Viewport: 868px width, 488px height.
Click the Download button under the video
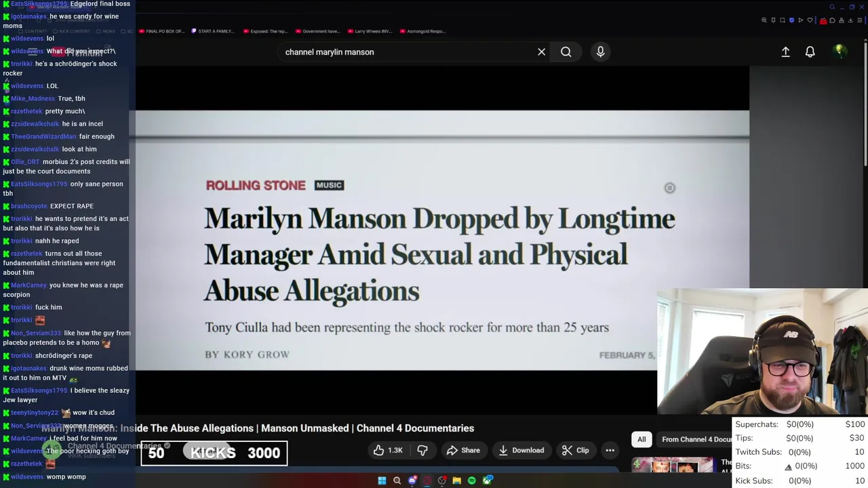(x=521, y=450)
